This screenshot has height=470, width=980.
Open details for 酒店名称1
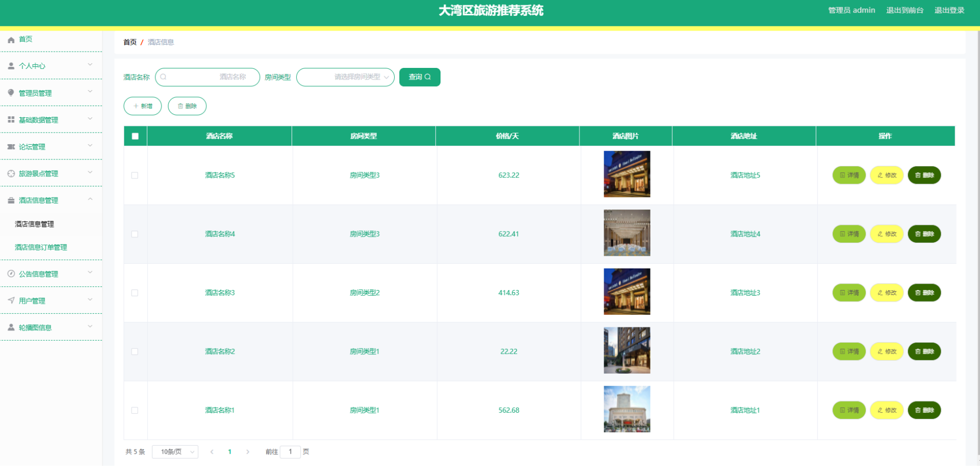pos(849,410)
